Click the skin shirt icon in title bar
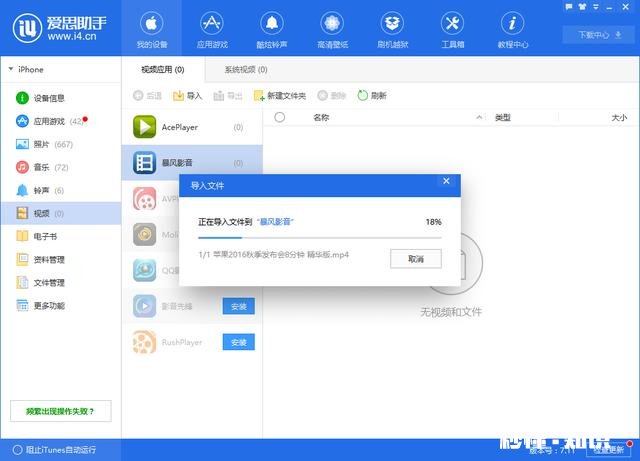This screenshot has height=461, width=640. point(582,7)
